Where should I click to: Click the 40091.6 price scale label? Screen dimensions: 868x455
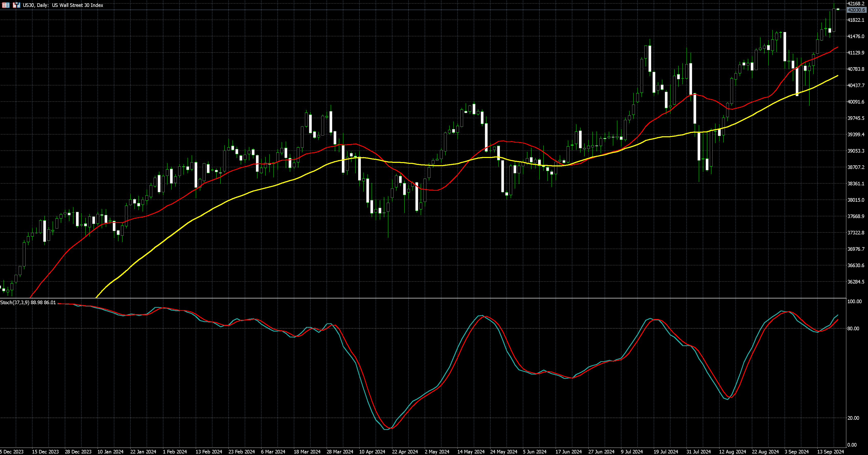856,102
